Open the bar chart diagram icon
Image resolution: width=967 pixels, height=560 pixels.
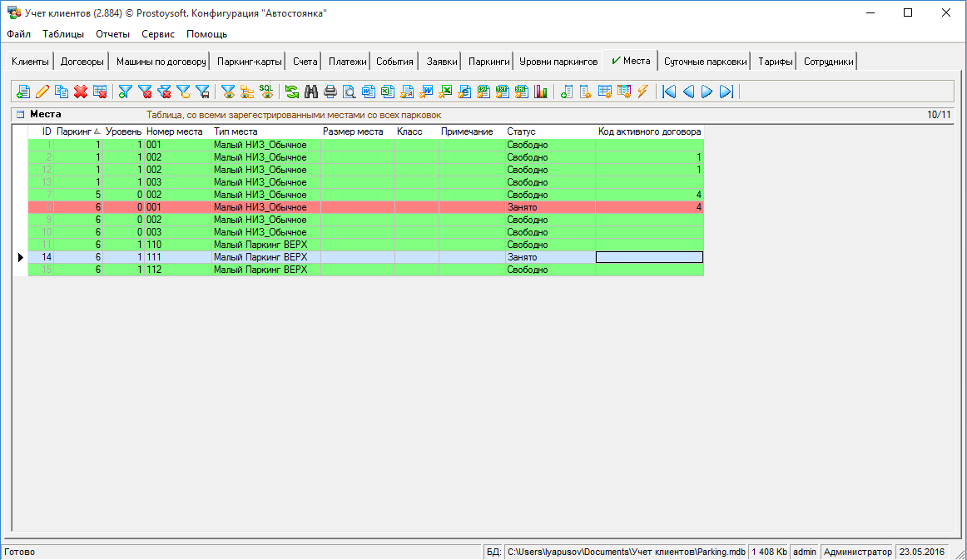[541, 92]
